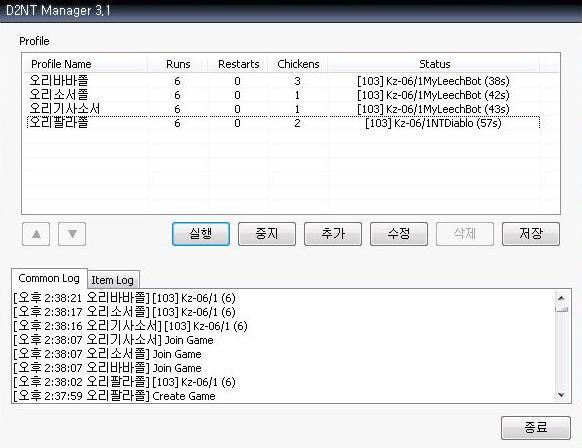Viewport: 582px width, 448px height.
Task: Click log entry 2:38:02 오리팔라쫄
Action: [x=124, y=382]
